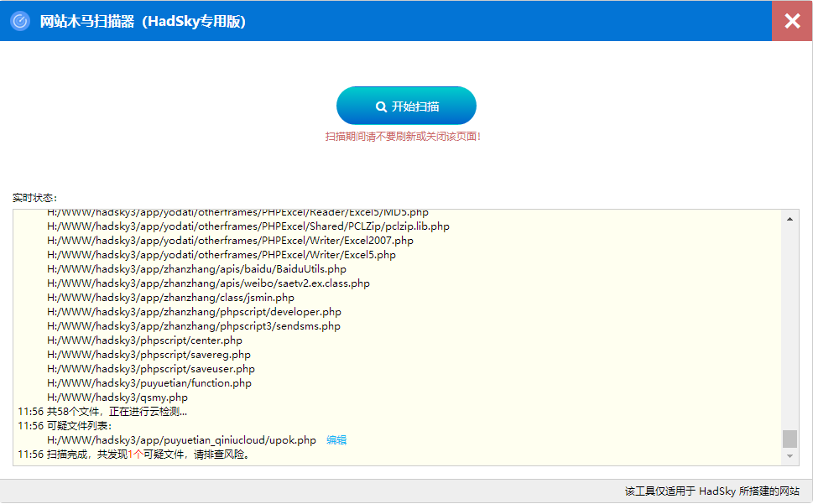Image resolution: width=813 pixels, height=504 pixels.
Task: Click the scroll down arrow of status log
Action: point(790,456)
